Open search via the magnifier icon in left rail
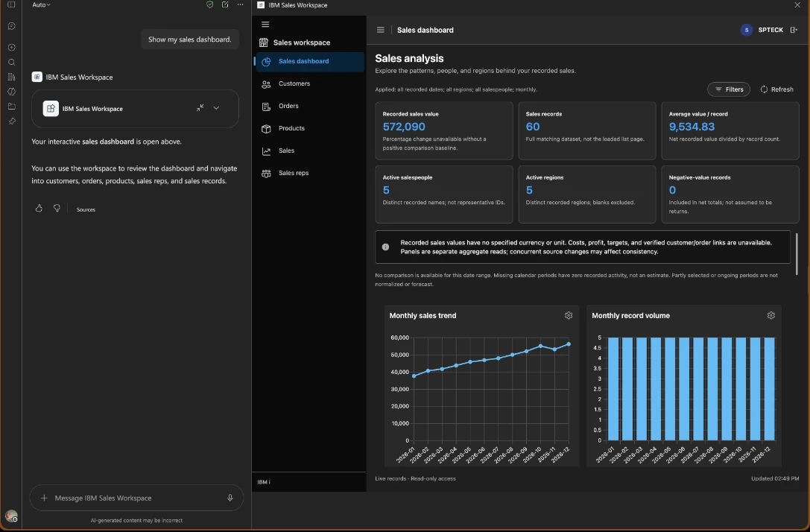The width and height of the screenshot is (810, 532). click(x=11, y=63)
